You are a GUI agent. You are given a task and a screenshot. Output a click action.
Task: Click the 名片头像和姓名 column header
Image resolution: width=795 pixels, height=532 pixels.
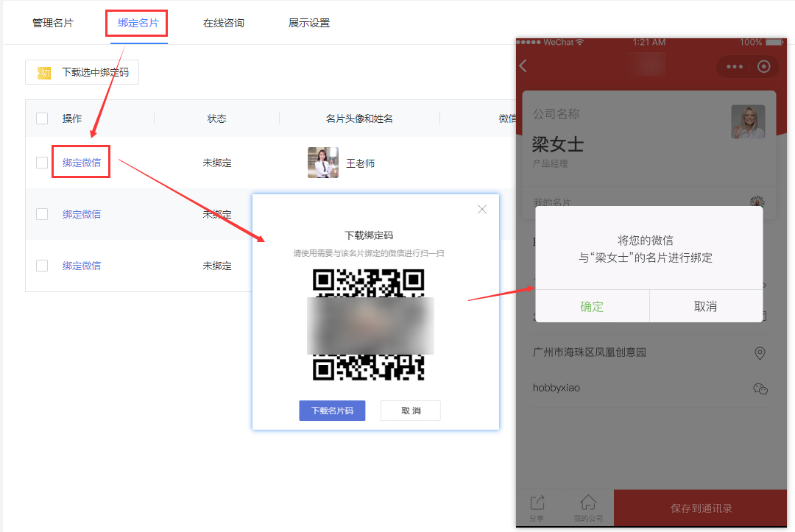pyautogui.click(x=359, y=118)
